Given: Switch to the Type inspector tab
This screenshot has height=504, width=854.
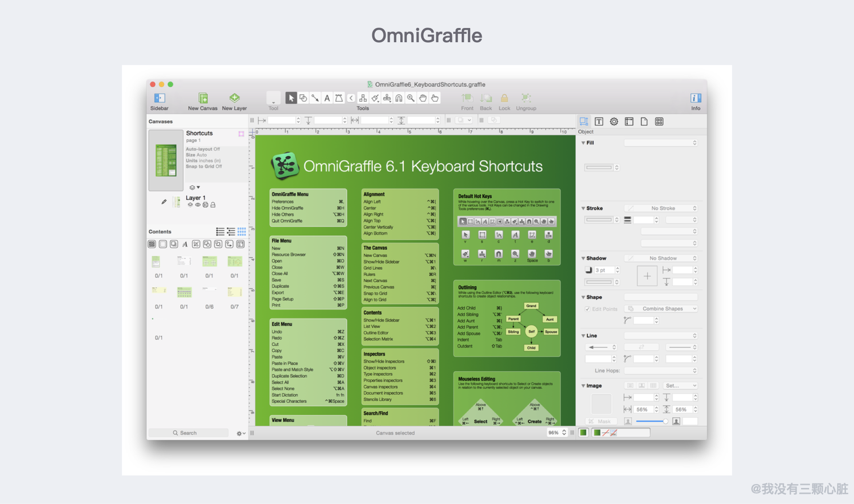Looking at the screenshot, I should 599,122.
